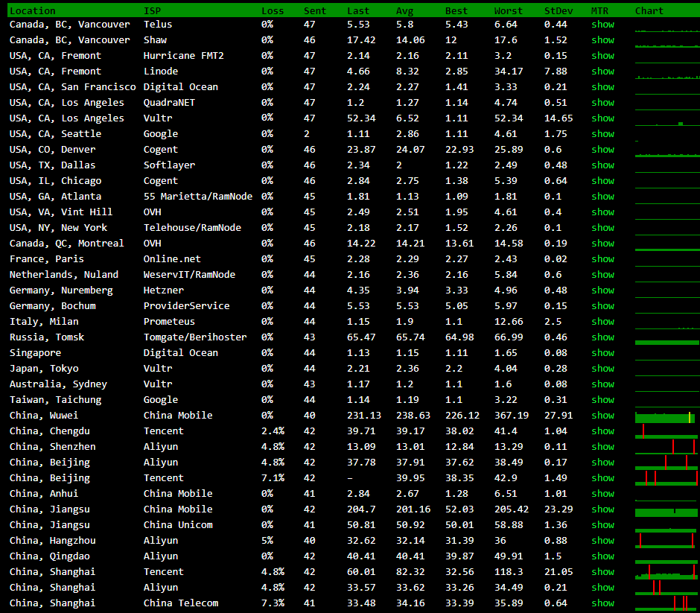Show MTR for Google Taichung
The height and width of the screenshot is (613, 700).
tap(602, 399)
